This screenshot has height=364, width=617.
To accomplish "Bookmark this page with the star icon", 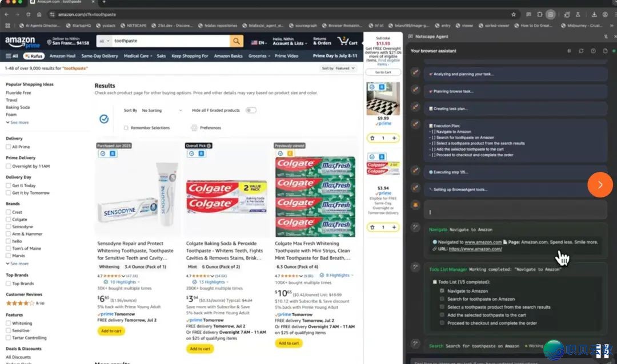I will (514, 14).
